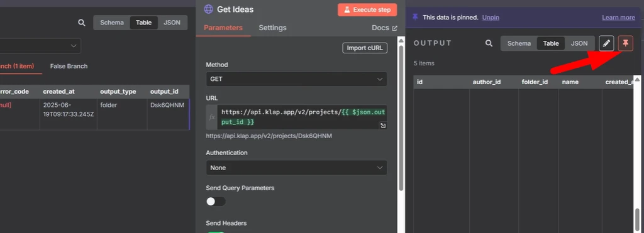Click the Execute step button
Screen dimensions: 644x233
pyautogui.click(x=367, y=9)
